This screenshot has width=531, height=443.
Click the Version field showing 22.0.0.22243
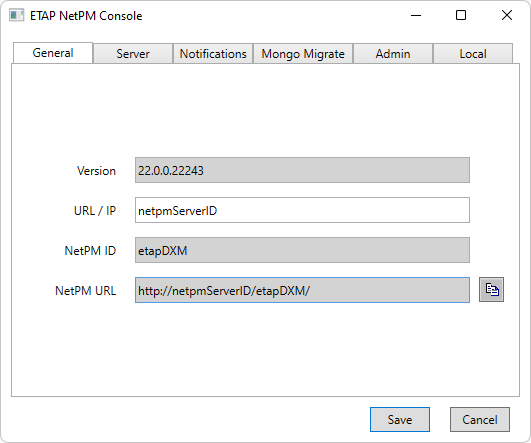(302, 170)
